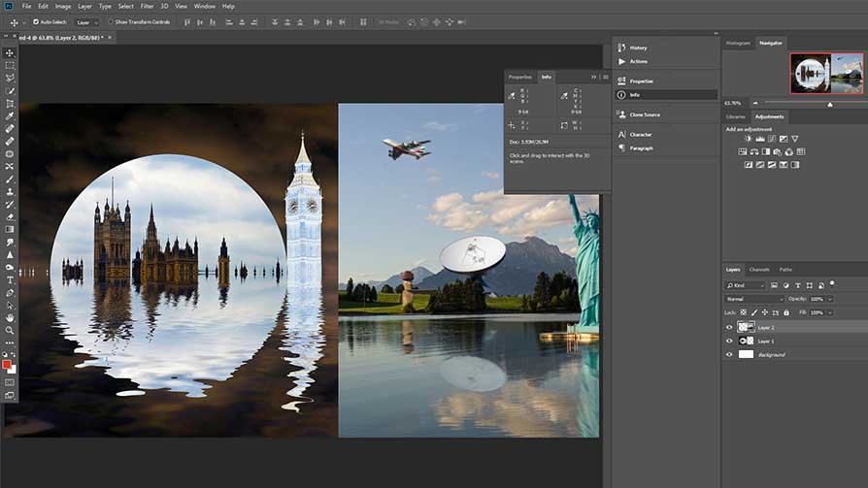Select the Brush tool

point(10,179)
